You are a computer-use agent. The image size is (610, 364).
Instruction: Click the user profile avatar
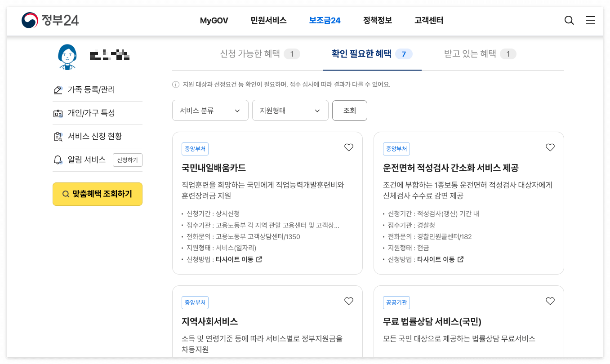coord(67,57)
